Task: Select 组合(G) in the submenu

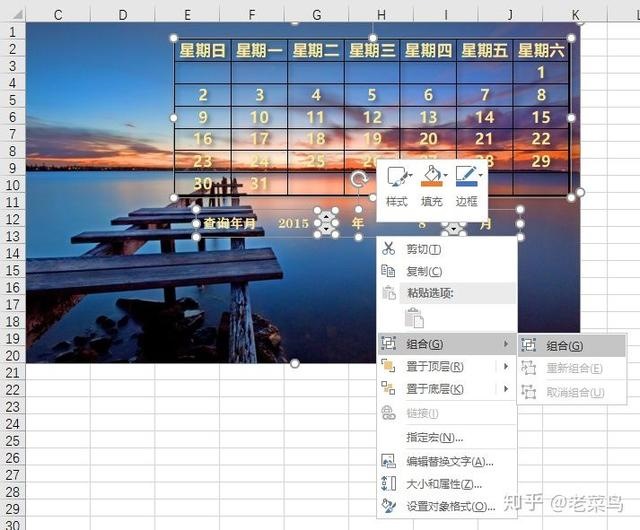Action: pyautogui.click(x=571, y=346)
